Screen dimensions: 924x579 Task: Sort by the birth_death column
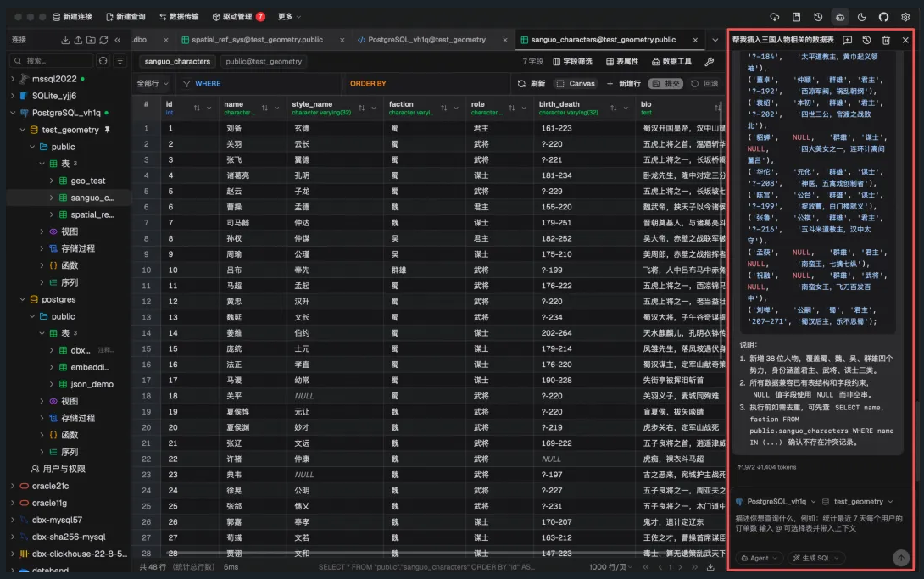pos(614,108)
